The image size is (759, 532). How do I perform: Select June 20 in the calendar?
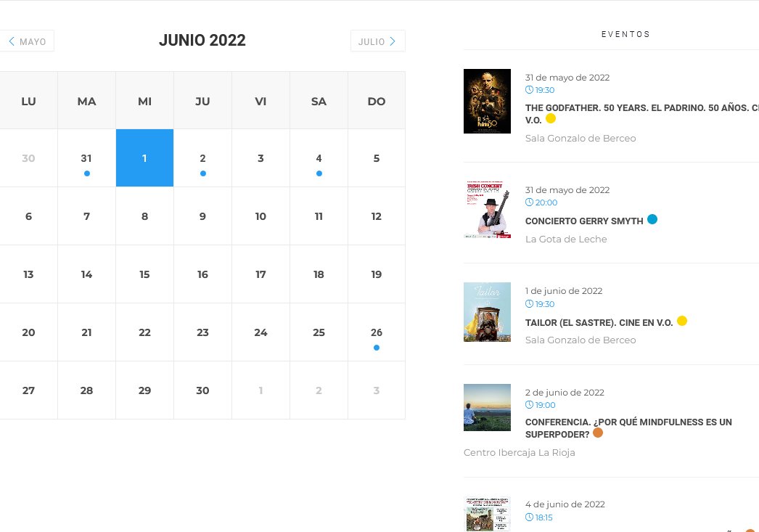pyautogui.click(x=28, y=332)
